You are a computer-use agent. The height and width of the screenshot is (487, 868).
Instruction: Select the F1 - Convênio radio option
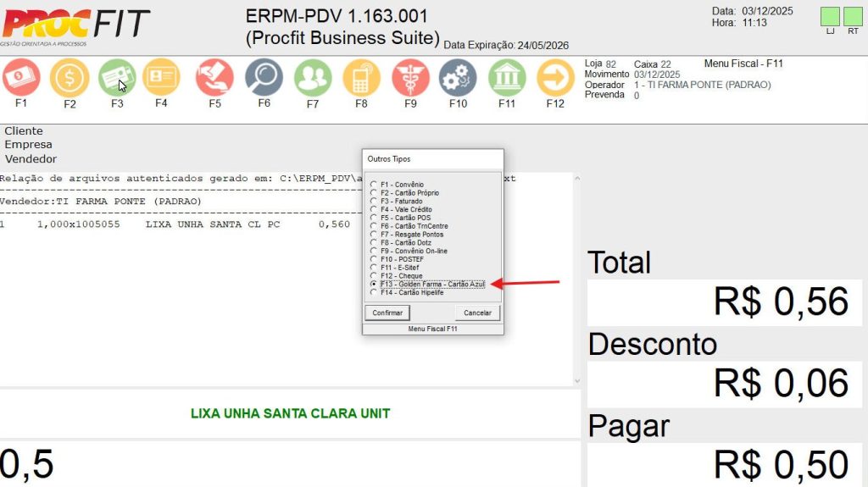coord(374,185)
